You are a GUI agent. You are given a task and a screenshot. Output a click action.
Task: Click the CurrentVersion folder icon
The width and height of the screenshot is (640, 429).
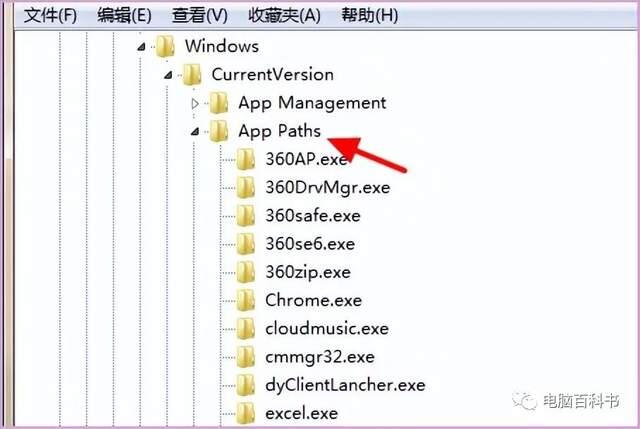pyautogui.click(x=192, y=75)
